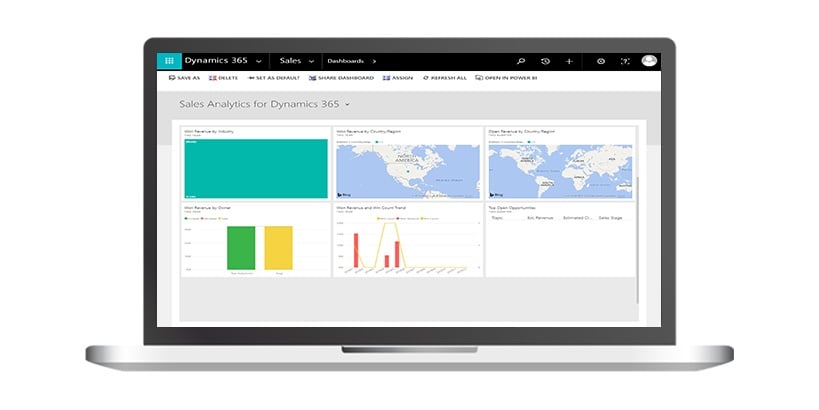
Task: Click the green bar in Won Revenue by Owner
Action: click(241, 248)
